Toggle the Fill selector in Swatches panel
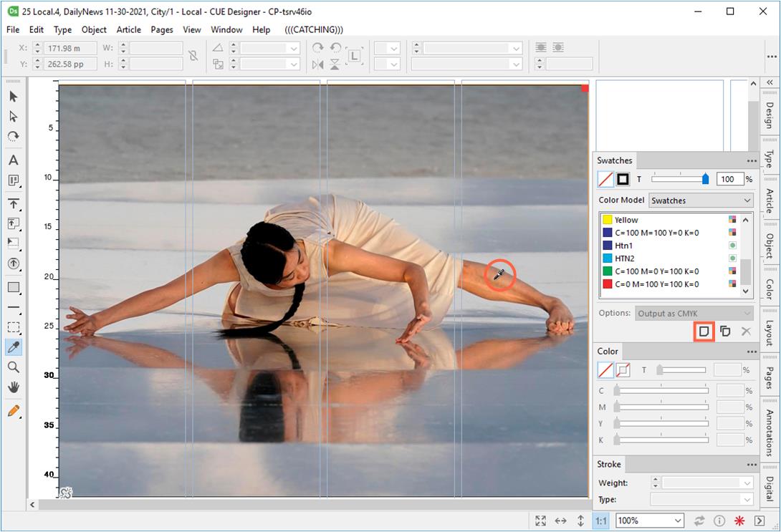The height and width of the screenshot is (532, 781). [605, 179]
